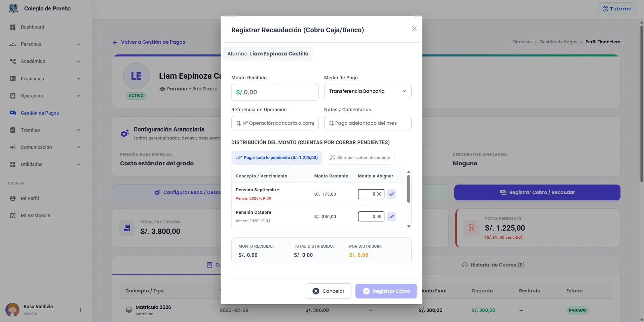
Task: Expand the Utilidades sidebar menu
Action: coord(46,164)
